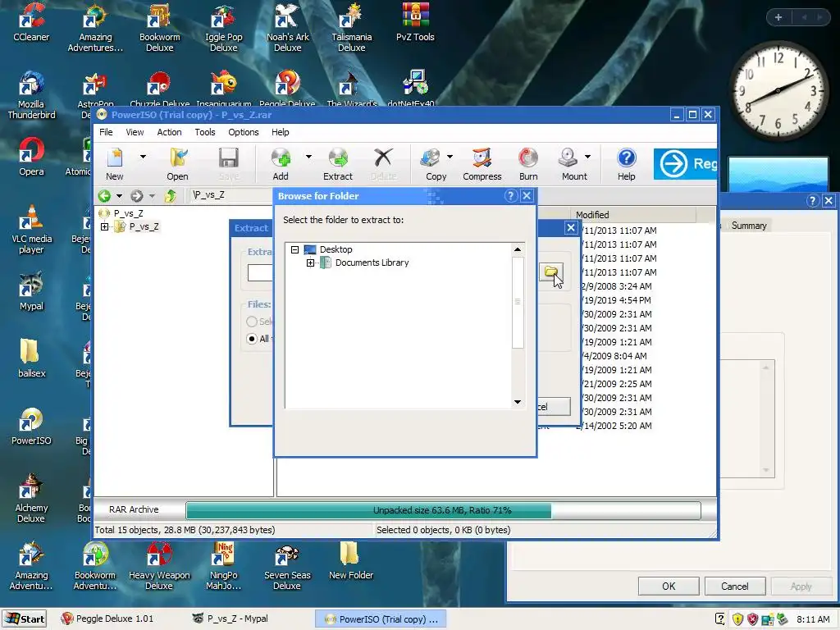Select the unselected files radio button above All
The image size is (840, 630).
point(252,322)
